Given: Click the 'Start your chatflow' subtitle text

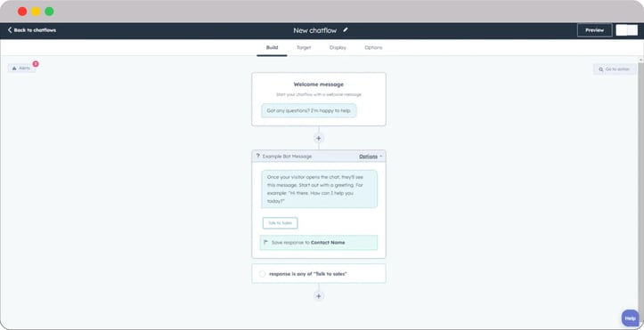Looking at the screenshot, I should pyautogui.click(x=318, y=94).
